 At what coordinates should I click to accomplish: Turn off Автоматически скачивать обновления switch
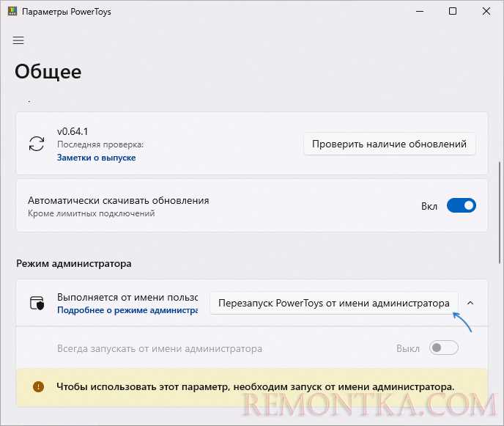(462, 205)
